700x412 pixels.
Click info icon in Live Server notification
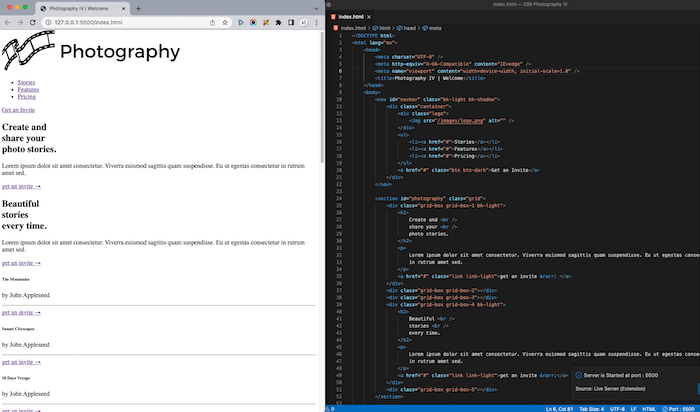pyautogui.click(x=579, y=375)
